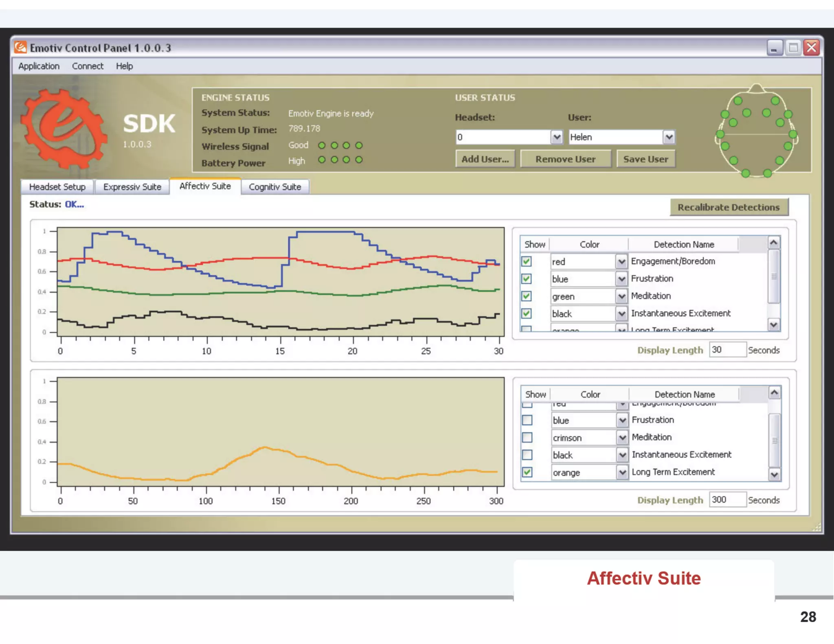Image resolution: width=834 pixels, height=644 pixels.
Task: Click Display Length field showing 30
Action: tap(728, 350)
